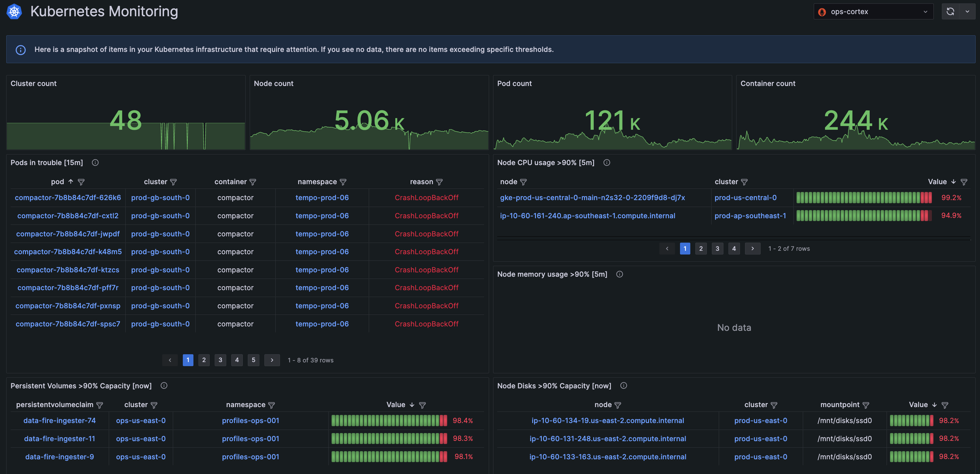The width and height of the screenshot is (980, 474).
Task: Click info icon for Node CPU usage
Action: coord(607,163)
